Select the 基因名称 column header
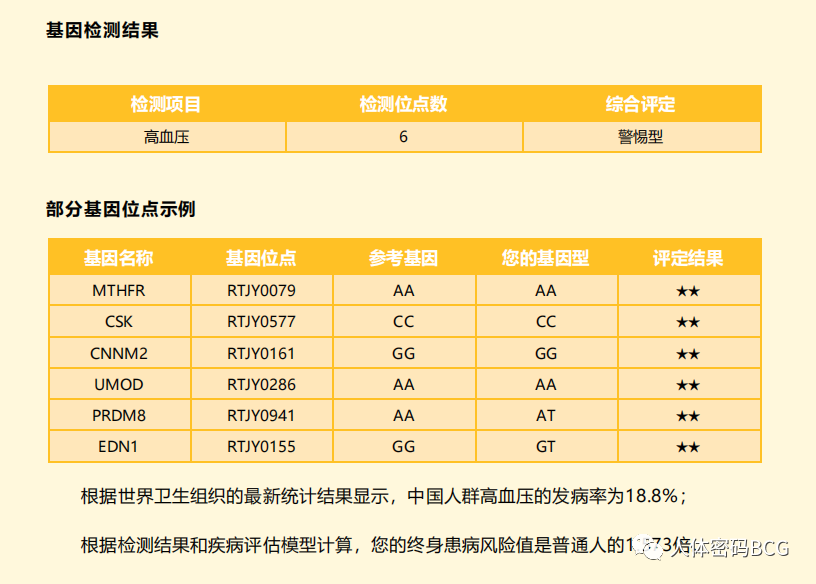The width and height of the screenshot is (816, 584). coord(119,258)
